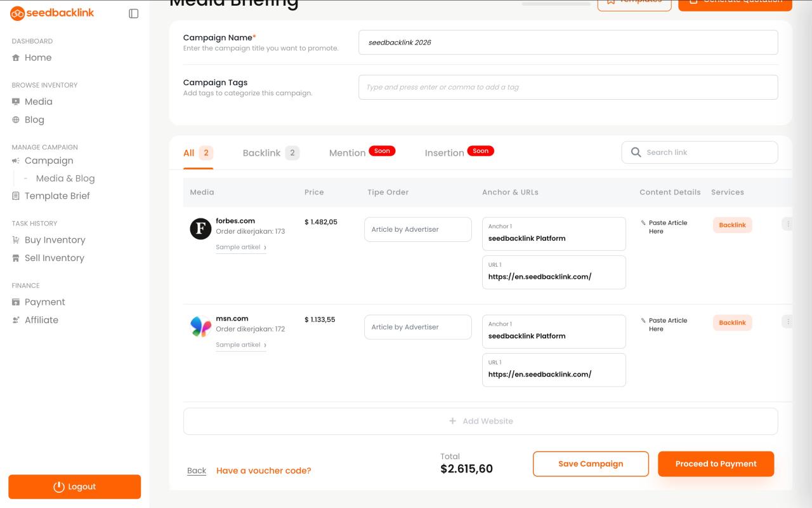Click the Services column header

728,192
